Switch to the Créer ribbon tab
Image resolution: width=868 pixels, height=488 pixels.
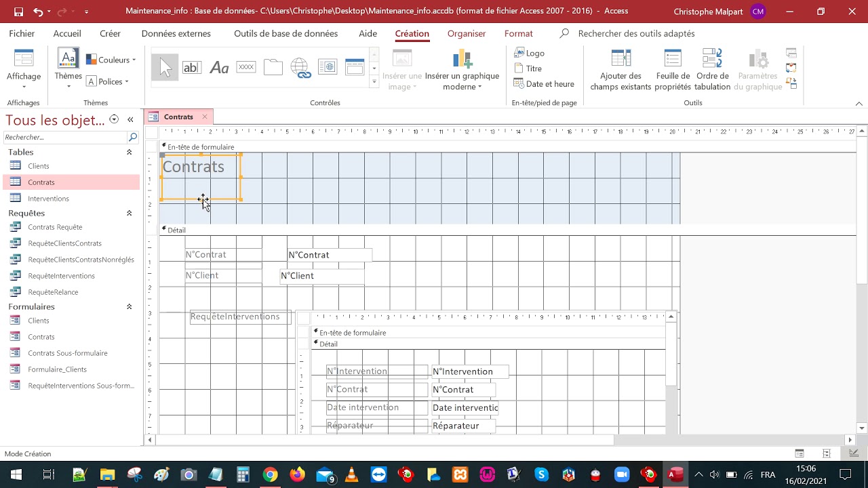(x=110, y=33)
